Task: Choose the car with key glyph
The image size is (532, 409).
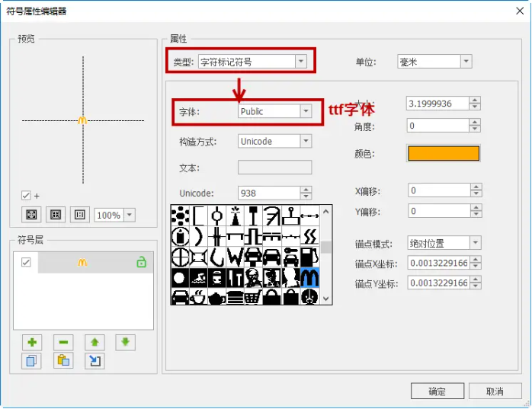Action: pos(290,257)
